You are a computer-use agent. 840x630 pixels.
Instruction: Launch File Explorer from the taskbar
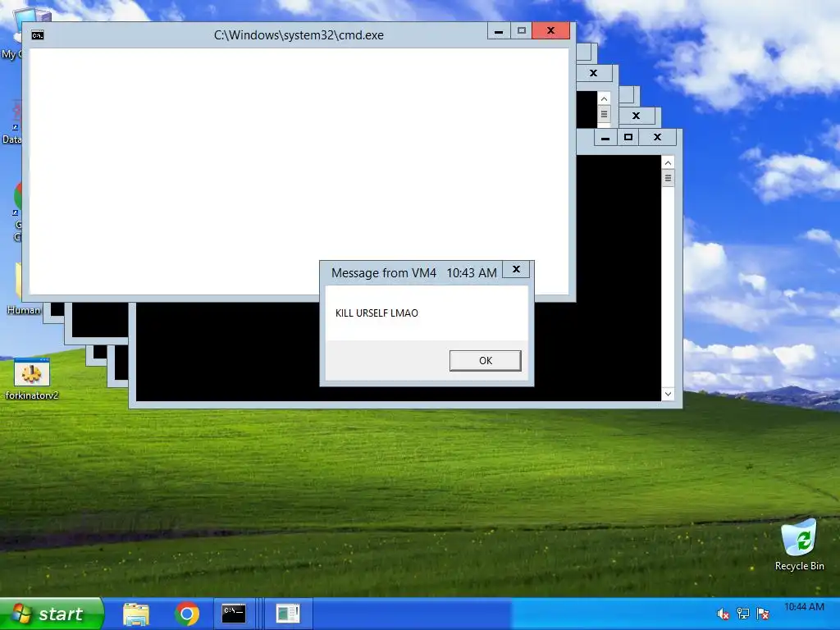(136, 614)
